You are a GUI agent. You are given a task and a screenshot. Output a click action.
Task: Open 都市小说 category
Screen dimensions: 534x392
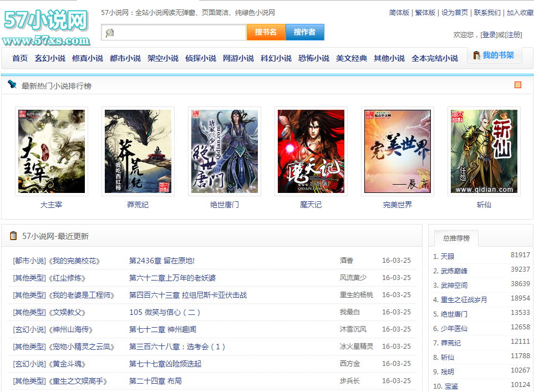[125, 58]
